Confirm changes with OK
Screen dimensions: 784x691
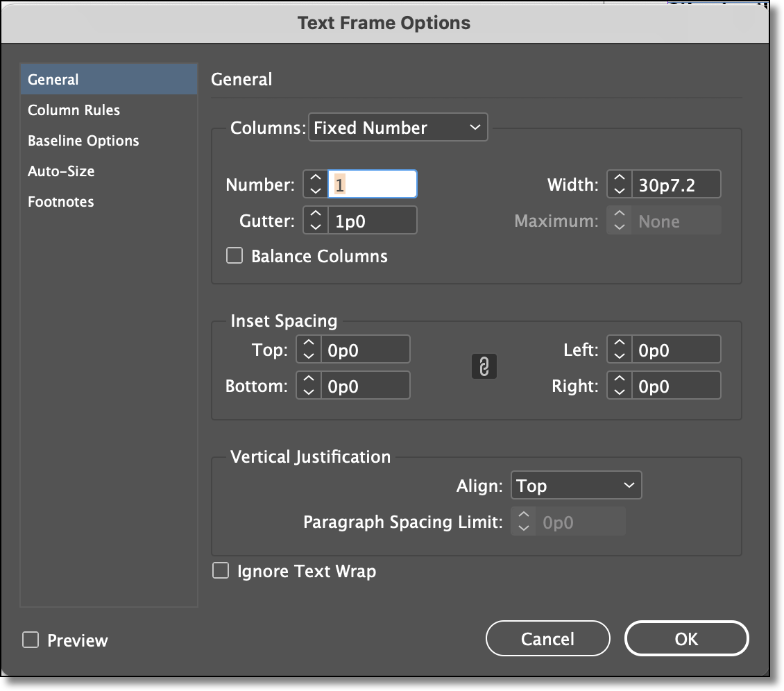pyautogui.click(x=686, y=638)
